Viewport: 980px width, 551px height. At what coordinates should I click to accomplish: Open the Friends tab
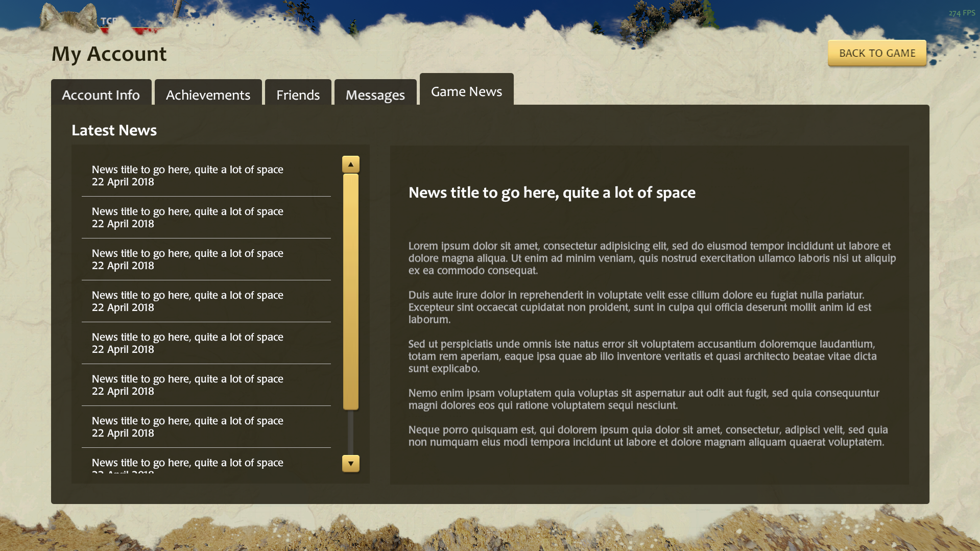click(298, 93)
